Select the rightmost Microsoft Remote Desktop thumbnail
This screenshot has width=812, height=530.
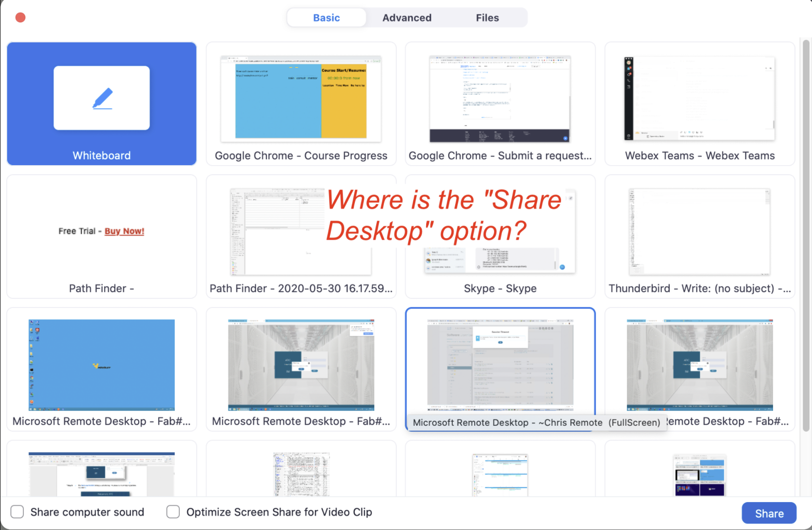point(699,364)
